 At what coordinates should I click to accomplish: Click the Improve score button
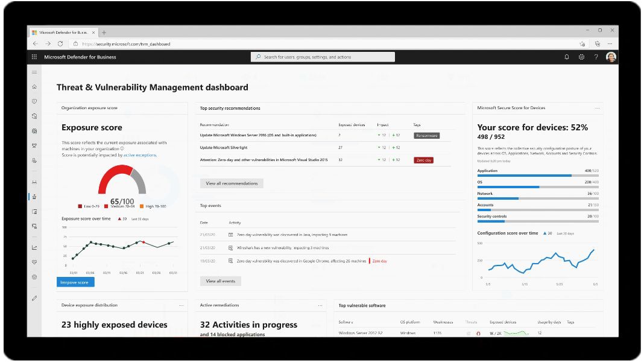coord(75,281)
